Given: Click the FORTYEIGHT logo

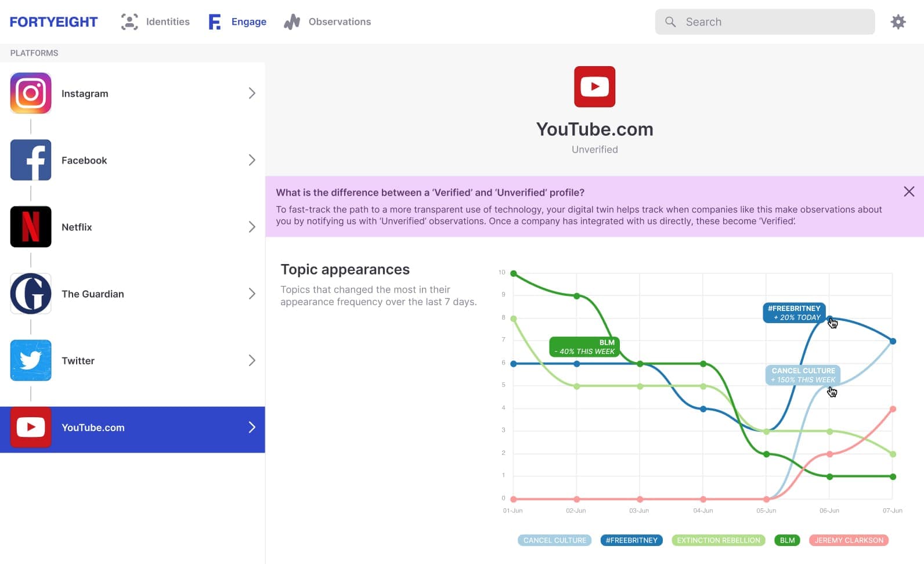Looking at the screenshot, I should coord(53,22).
